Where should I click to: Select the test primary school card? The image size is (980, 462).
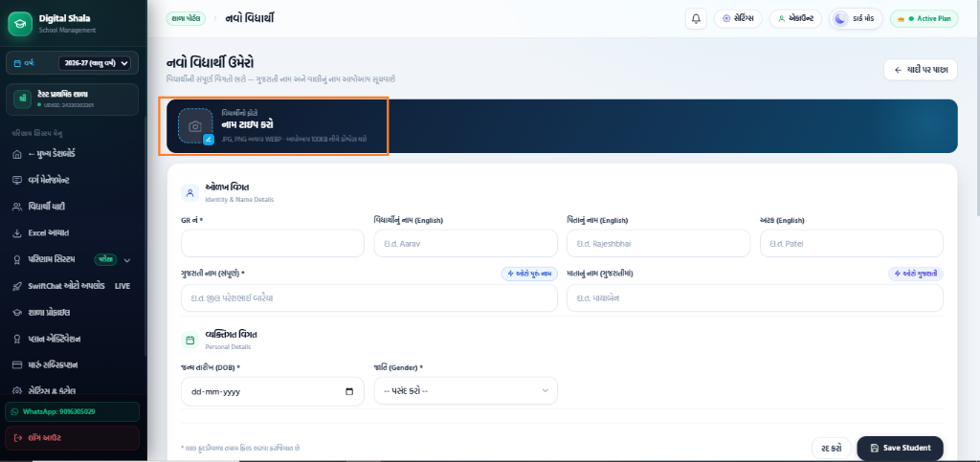click(73, 99)
